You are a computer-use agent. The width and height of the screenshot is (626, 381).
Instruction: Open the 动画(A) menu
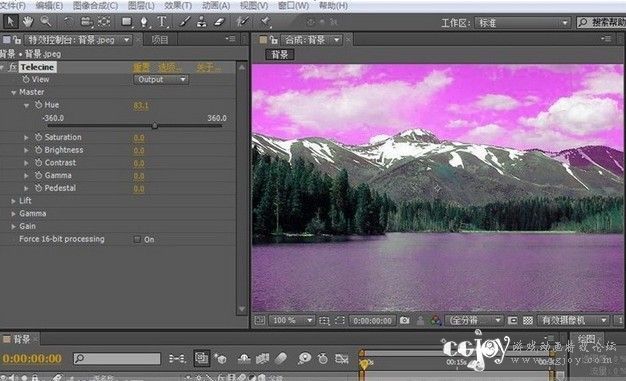(216, 6)
